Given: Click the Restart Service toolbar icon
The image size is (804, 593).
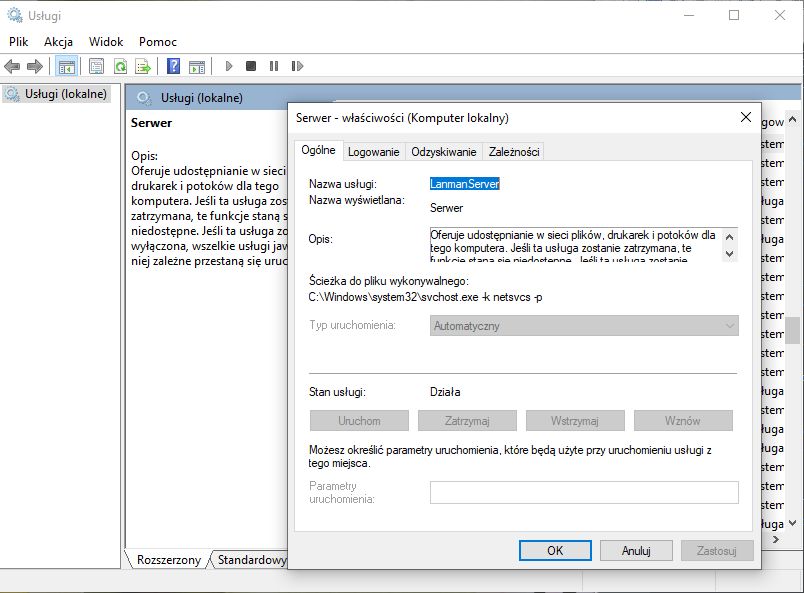Looking at the screenshot, I should click(x=297, y=66).
